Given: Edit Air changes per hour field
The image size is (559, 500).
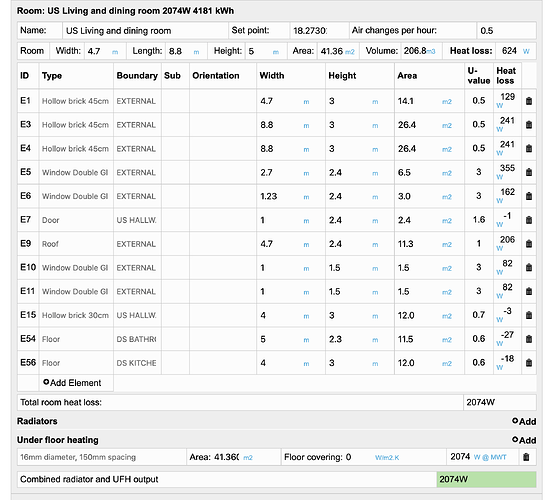Looking at the screenshot, I should pyautogui.click(x=506, y=31).
